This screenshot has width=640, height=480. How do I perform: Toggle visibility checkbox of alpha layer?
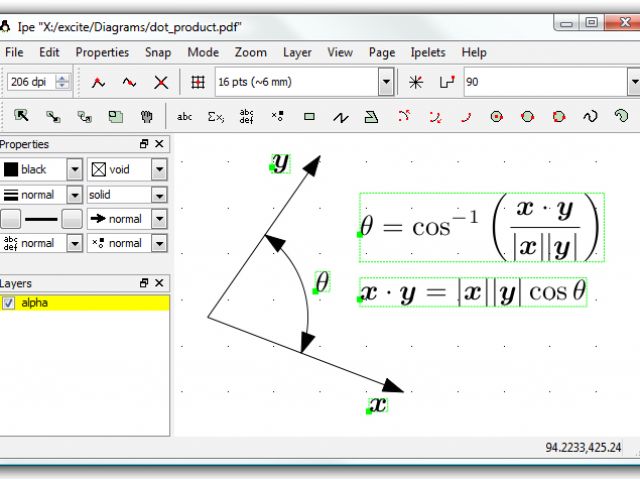tap(9, 303)
